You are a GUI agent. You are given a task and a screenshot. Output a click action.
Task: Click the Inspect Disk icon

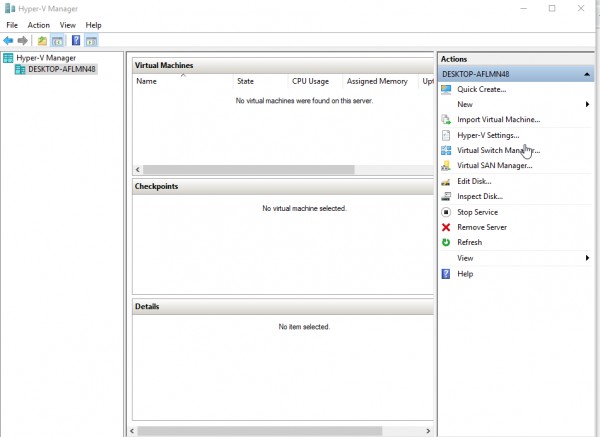point(446,196)
